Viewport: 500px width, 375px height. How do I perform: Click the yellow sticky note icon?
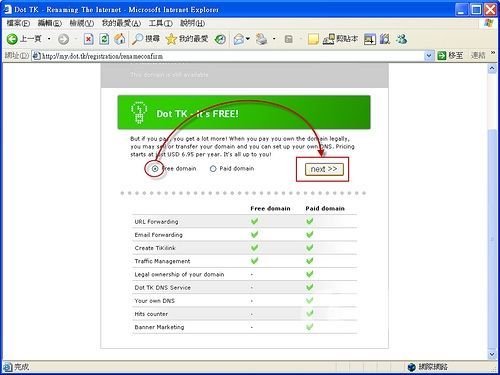point(313,39)
